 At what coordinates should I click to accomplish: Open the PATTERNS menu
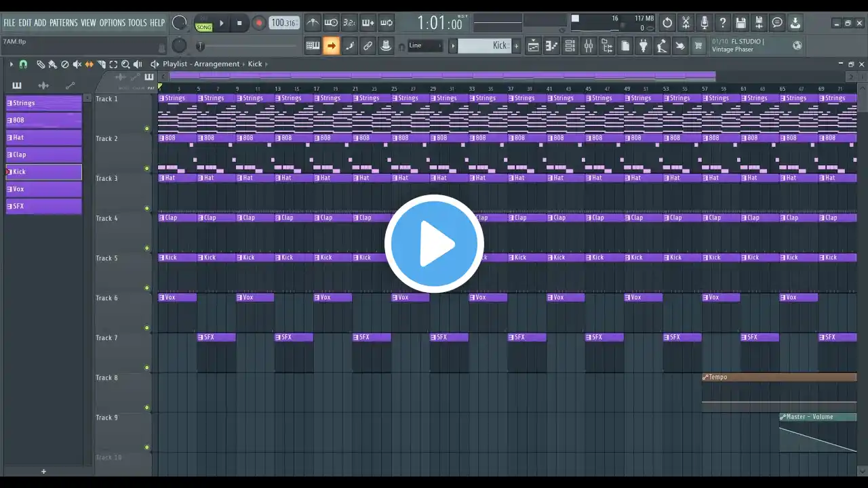pyautogui.click(x=63, y=23)
